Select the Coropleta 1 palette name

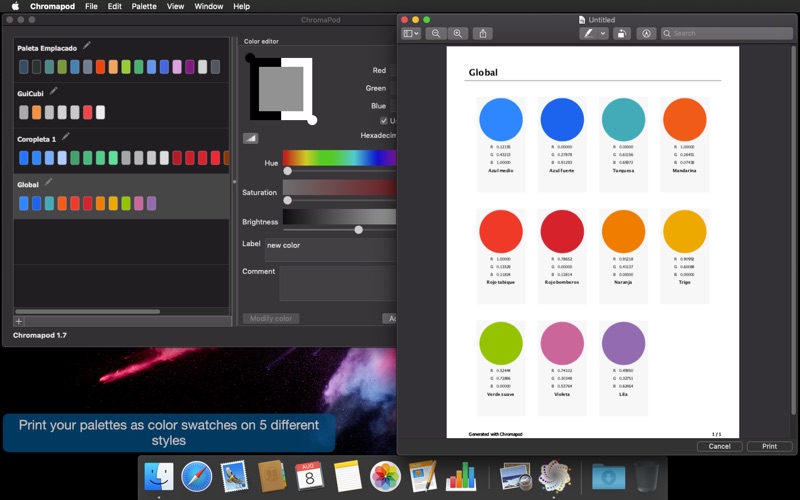tap(37, 139)
